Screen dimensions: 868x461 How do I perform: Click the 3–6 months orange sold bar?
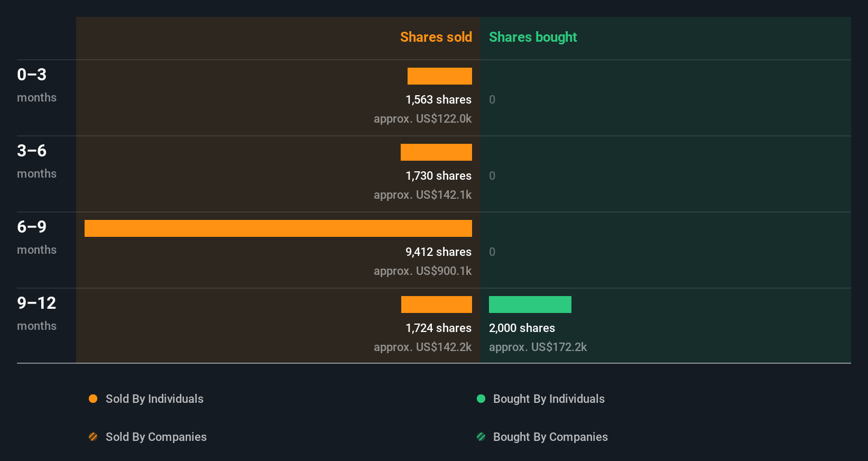pos(436,152)
